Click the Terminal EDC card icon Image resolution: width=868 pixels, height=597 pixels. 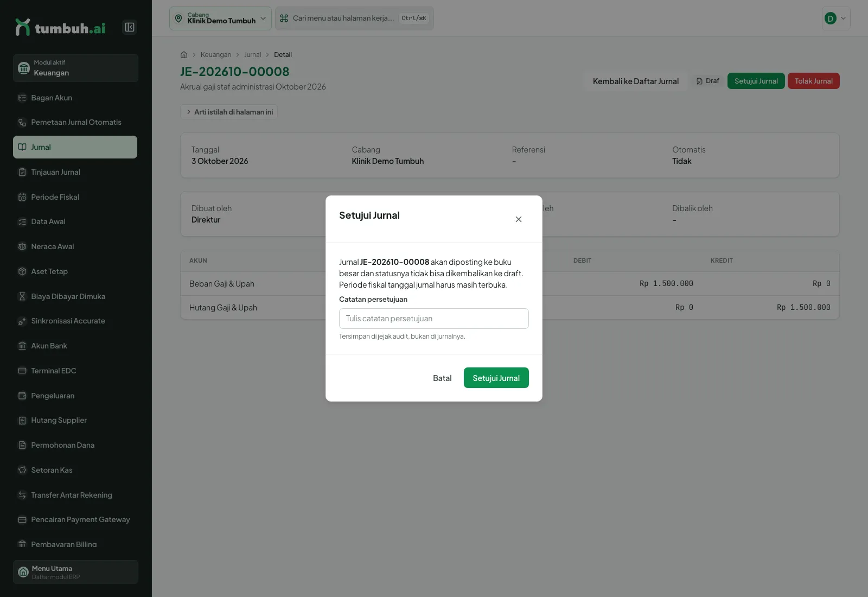22,371
